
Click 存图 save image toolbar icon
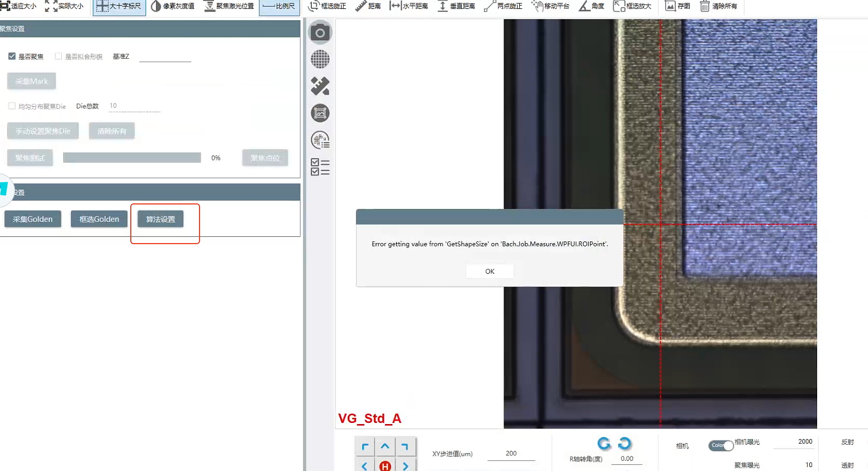(x=677, y=6)
